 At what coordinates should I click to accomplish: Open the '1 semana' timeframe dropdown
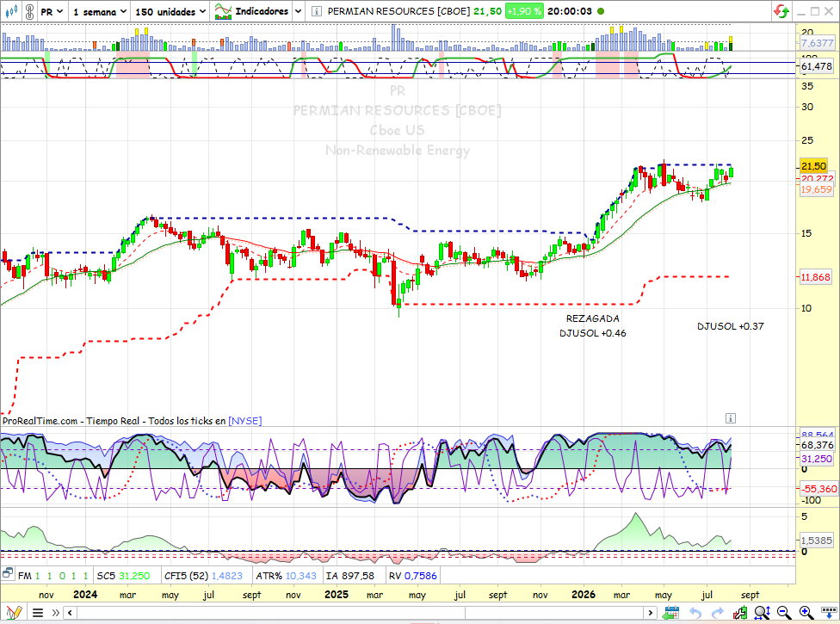click(x=100, y=11)
